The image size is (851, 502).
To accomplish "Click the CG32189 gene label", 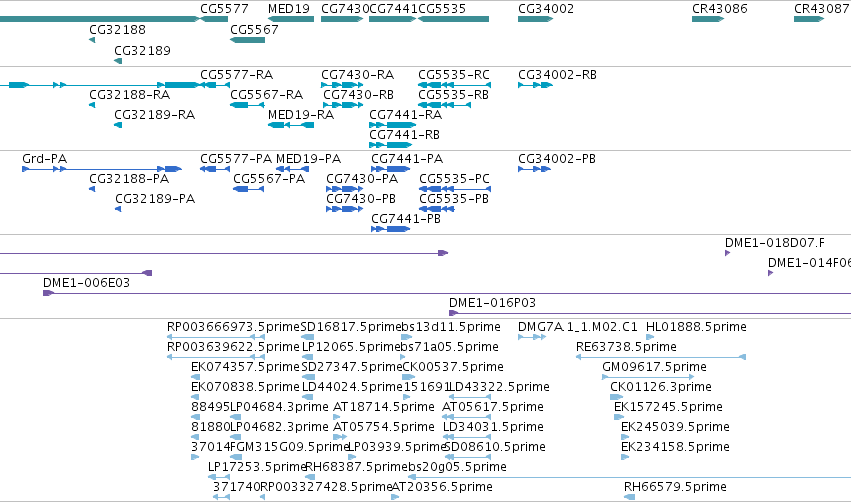I will (142, 50).
